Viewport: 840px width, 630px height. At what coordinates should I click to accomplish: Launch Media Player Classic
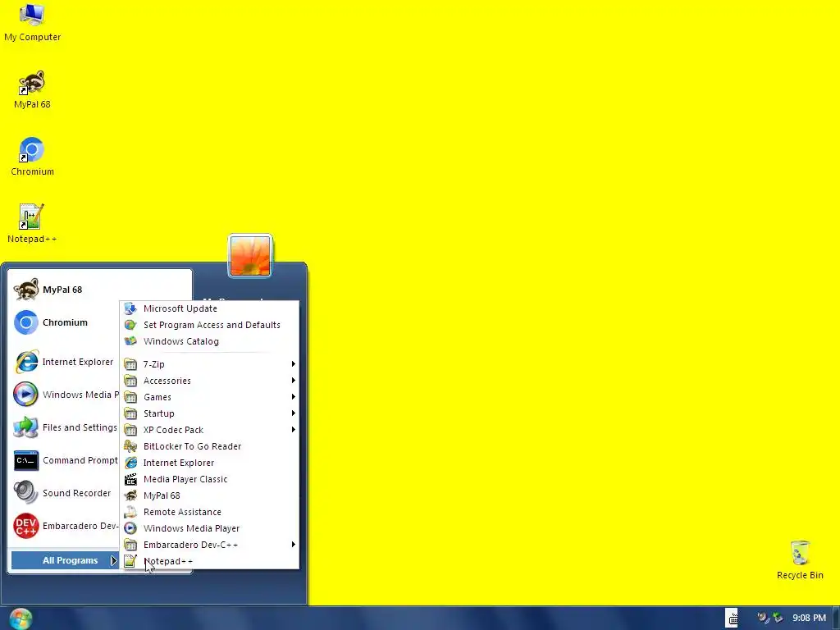point(210,479)
